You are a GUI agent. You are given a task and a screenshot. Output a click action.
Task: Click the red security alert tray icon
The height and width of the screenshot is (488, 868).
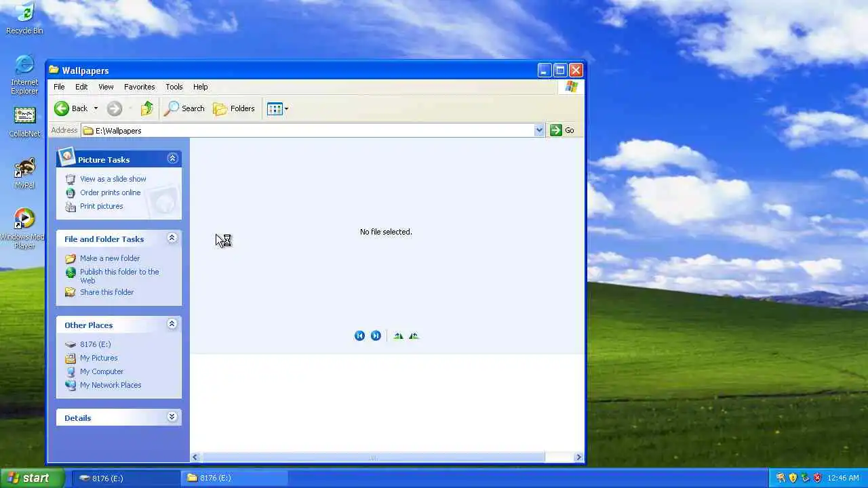tap(817, 478)
